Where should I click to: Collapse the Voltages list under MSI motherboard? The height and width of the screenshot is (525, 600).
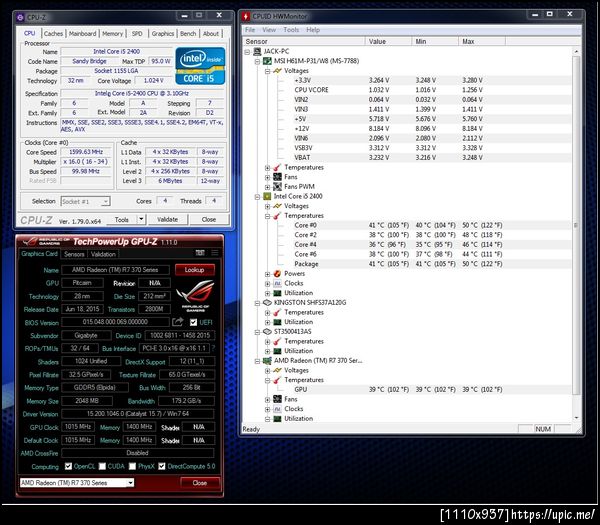pyautogui.click(x=267, y=71)
